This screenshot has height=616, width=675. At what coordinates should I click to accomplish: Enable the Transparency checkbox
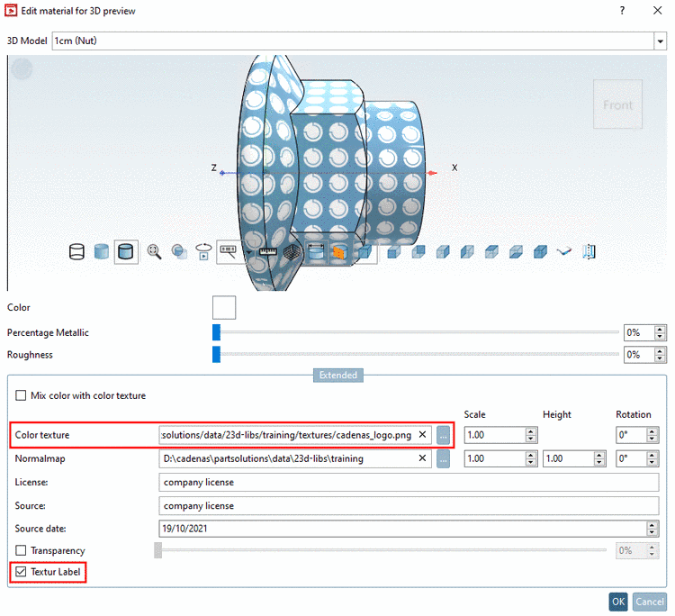(21, 550)
